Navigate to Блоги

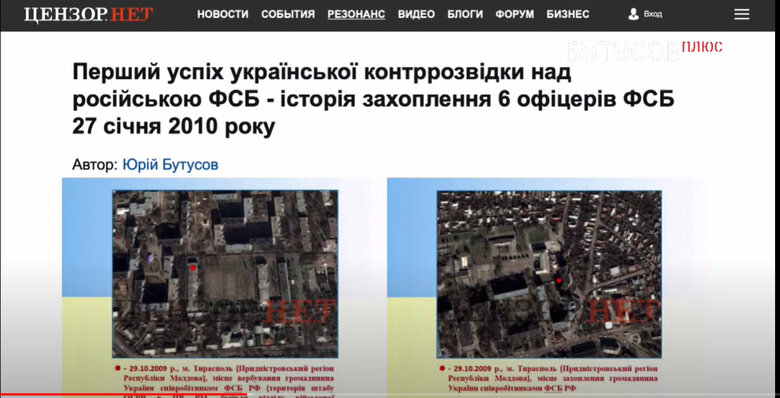(x=465, y=14)
